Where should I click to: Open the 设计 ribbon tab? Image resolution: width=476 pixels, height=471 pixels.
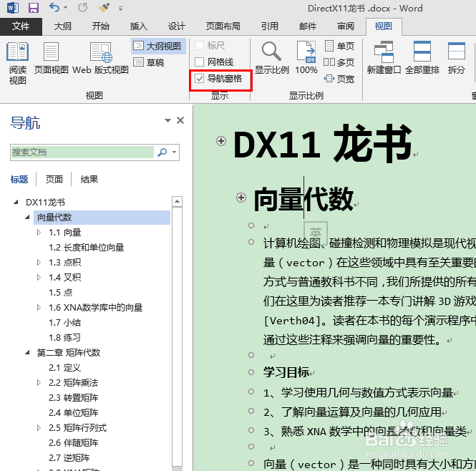(x=177, y=26)
